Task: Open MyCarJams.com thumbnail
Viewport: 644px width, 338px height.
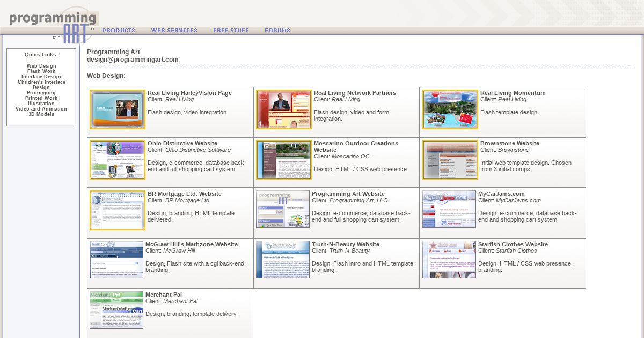Action: point(449,209)
